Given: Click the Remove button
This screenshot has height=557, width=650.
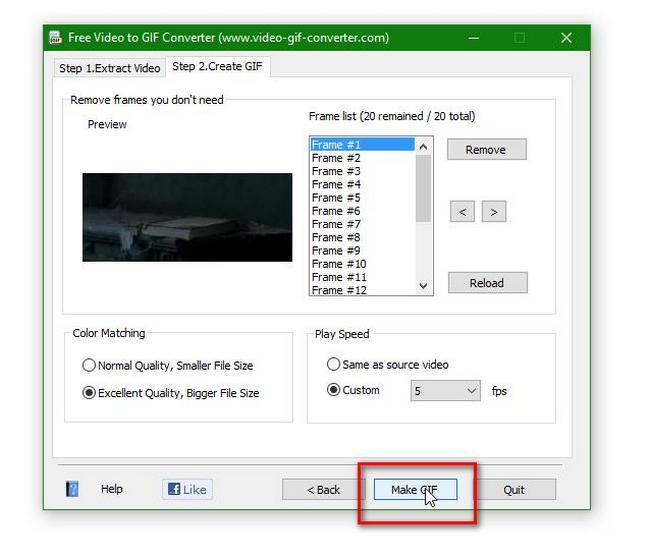Looking at the screenshot, I should [487, 149].
